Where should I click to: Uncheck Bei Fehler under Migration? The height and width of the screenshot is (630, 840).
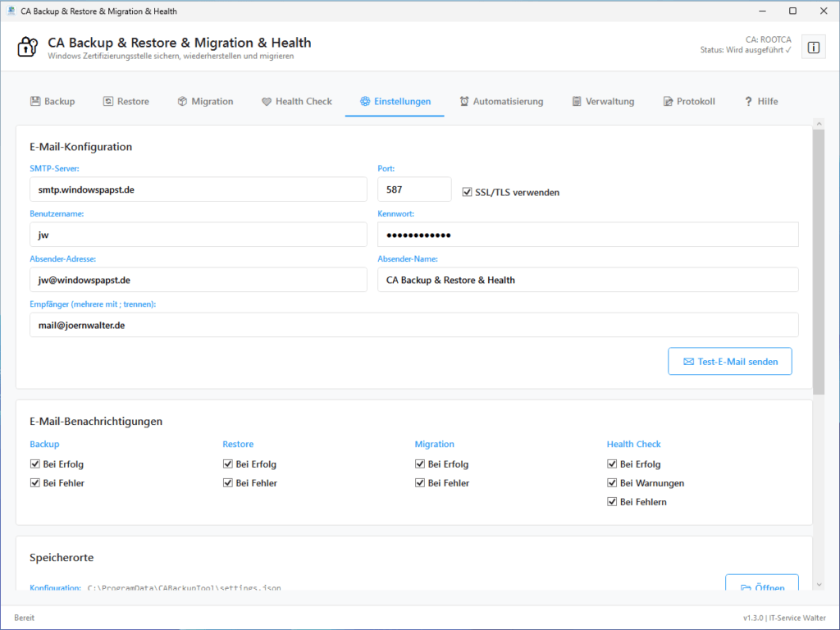click(420, 482)
